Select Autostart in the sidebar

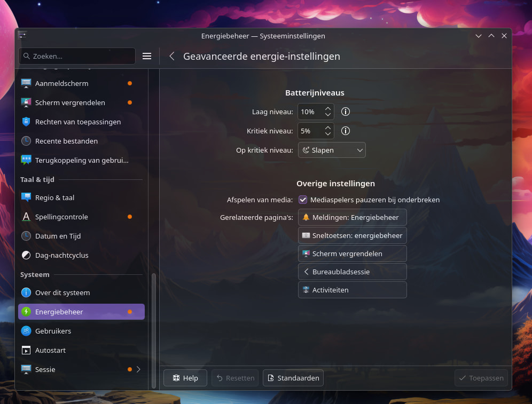pos(50,350)
